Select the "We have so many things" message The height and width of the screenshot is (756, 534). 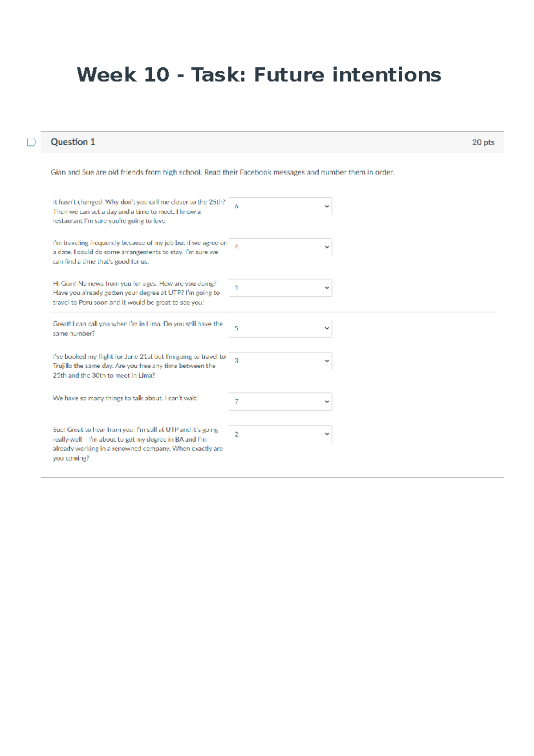pos(125,398)
